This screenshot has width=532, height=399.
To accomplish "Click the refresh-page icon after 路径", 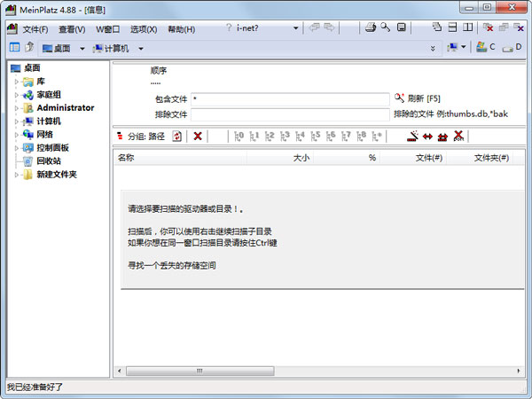I will [x=176, y=136].
